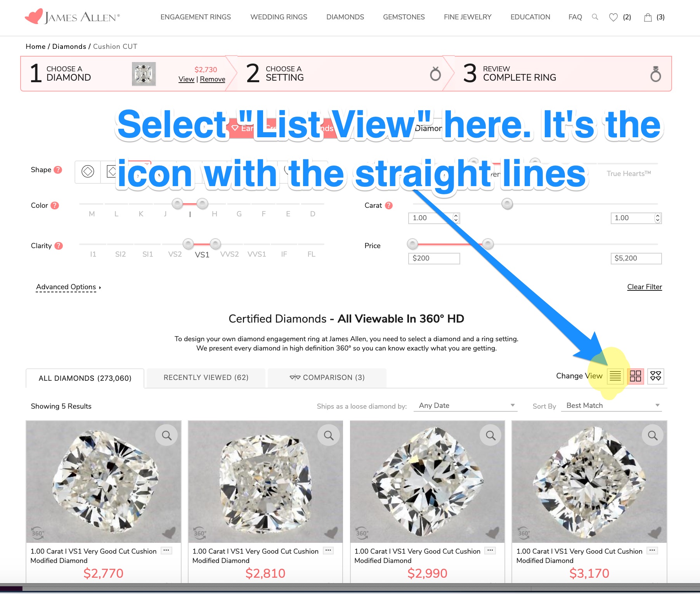Select the grid view icon
Image resolution: width=700 pixels, height=594 pixels.
[635, 376]
